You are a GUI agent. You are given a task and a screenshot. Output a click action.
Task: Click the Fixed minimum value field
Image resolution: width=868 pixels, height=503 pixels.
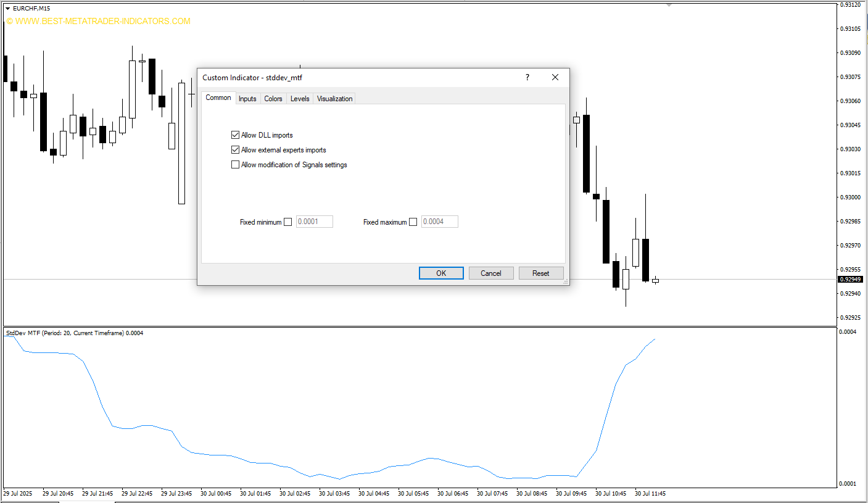pos(315,222)
